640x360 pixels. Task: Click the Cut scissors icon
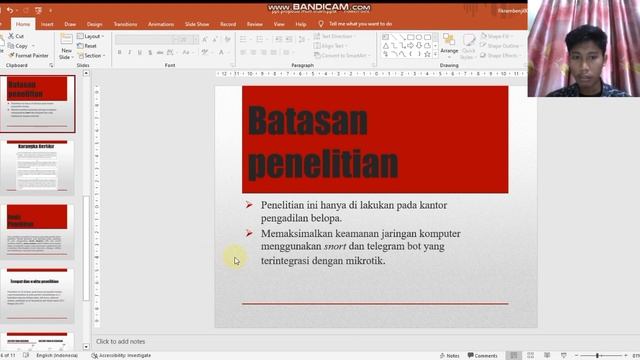pyautogui.click(x=11, y=36)
